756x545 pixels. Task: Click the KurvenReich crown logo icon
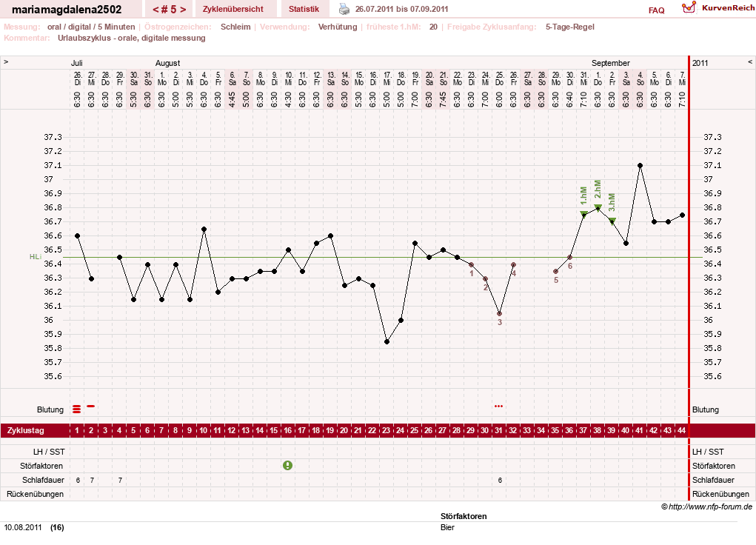tap(689, 7)
